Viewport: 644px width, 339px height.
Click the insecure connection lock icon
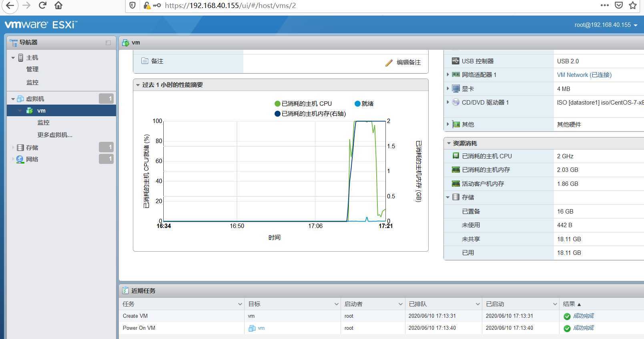[x=147, y=6]
